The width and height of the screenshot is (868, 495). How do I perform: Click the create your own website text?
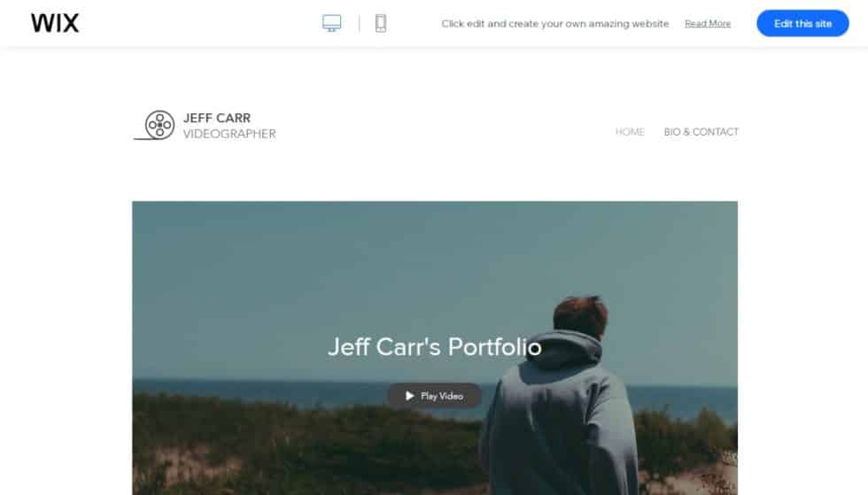point(555,24)
